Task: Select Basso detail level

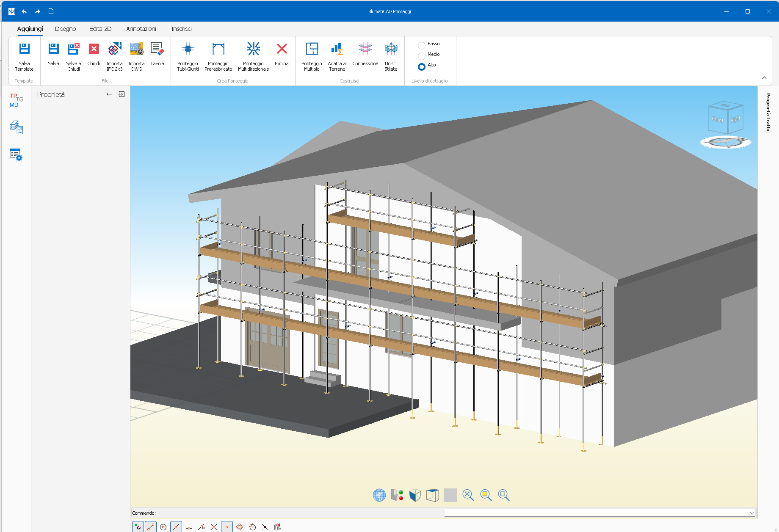Action: pos(422,45)
